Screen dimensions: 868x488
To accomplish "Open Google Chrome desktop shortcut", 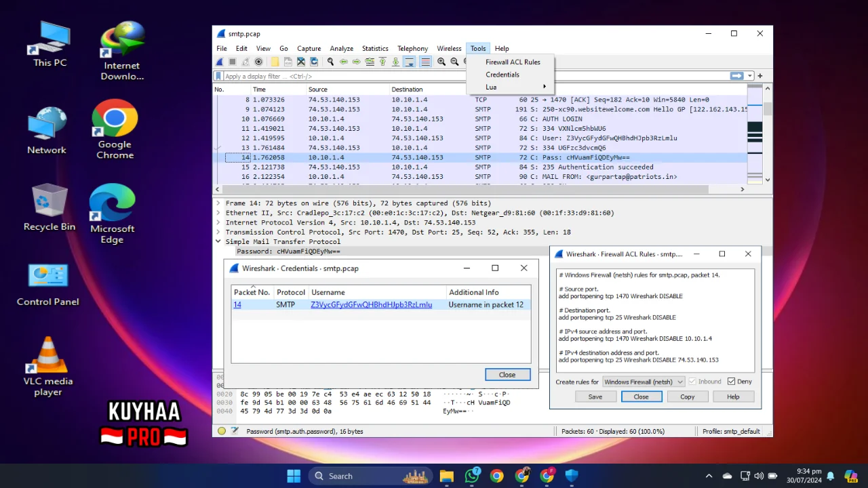I will pyautogui.click(x=115, y=129).
